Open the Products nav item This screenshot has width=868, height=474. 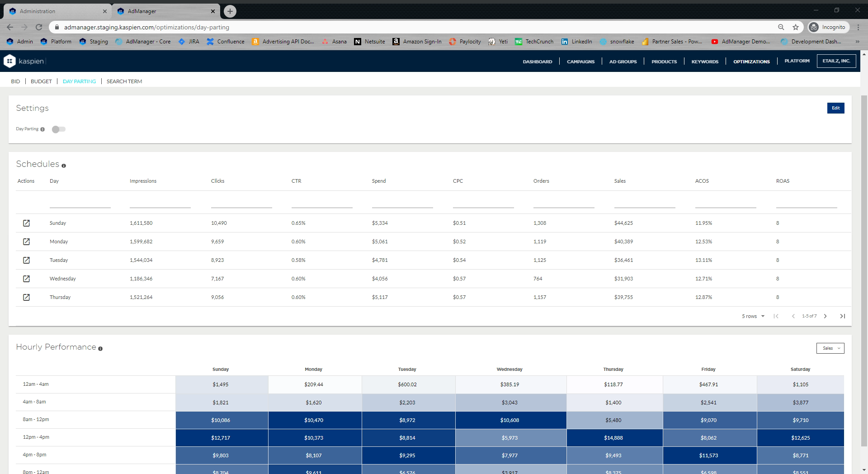point(664,62)
